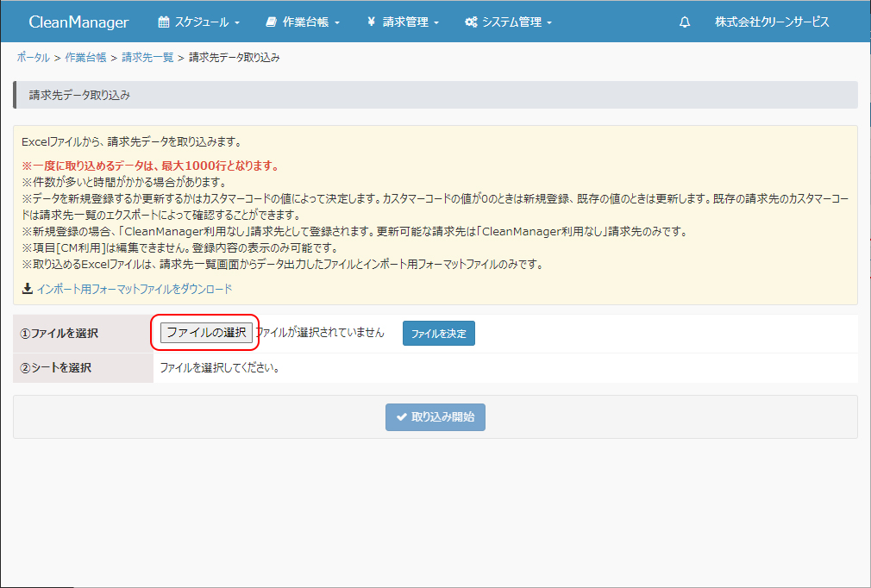Expand the システム管理 dropdown caret
The width and height of the screenshot is (871, 588).
click(548, 22)
